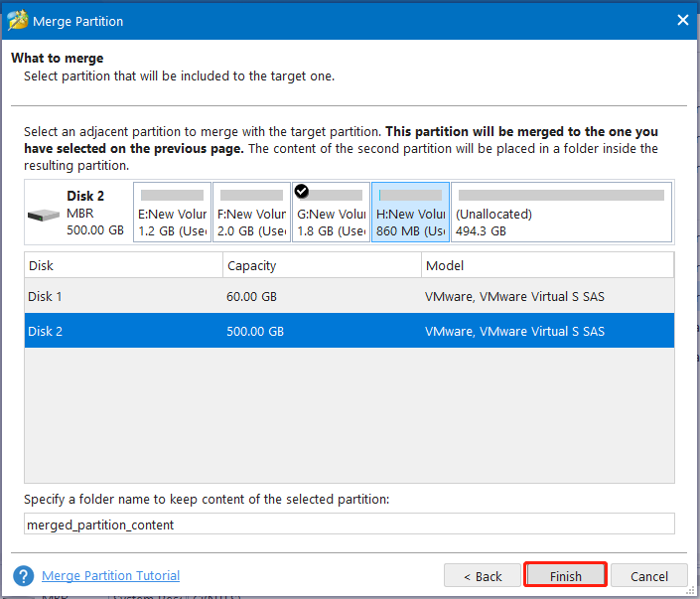700x599 pixels.
Task: Choose Disk 2 row in disk list
Action: [x=350, y=331]
